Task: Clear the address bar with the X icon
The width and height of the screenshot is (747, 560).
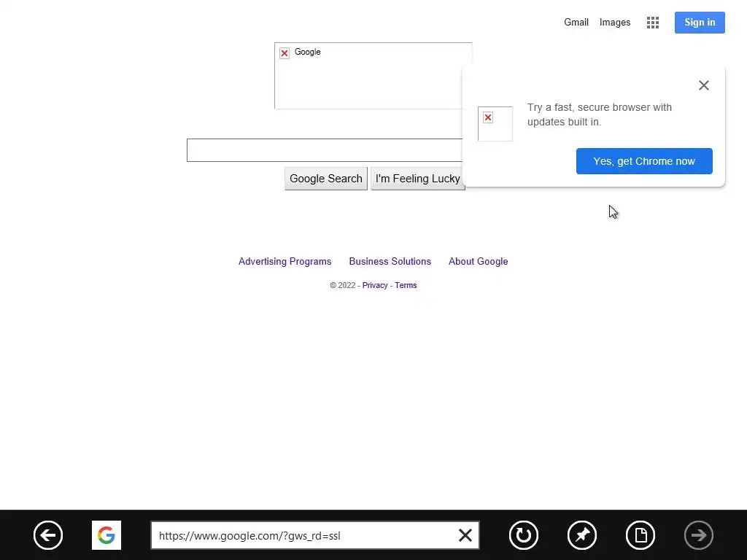Action: (x=465, y=535)
